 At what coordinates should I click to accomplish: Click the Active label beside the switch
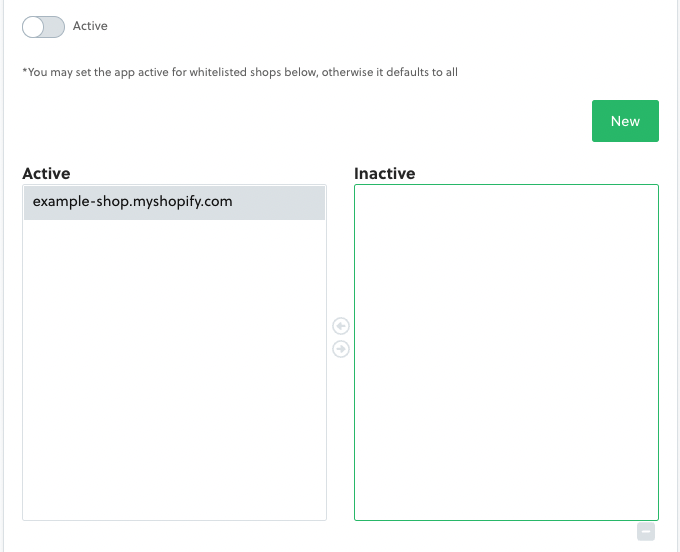(90, 26)
